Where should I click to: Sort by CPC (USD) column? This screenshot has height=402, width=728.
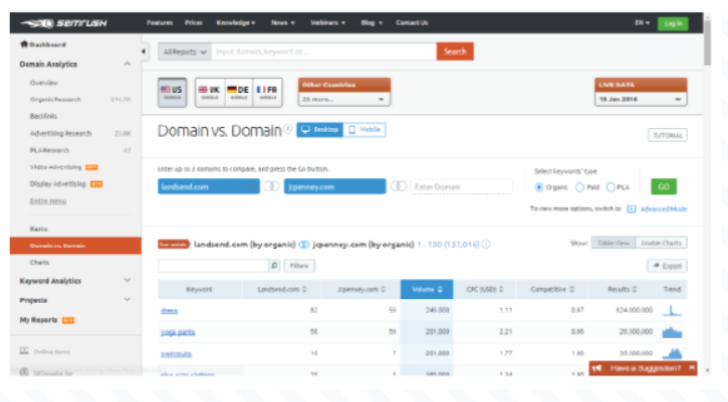tap(485, 289)
